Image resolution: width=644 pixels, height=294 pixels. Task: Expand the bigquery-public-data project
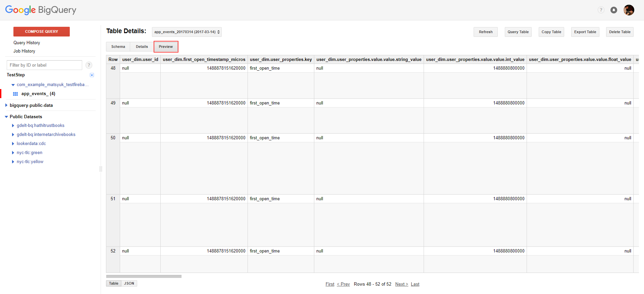[x=6, y=105]
